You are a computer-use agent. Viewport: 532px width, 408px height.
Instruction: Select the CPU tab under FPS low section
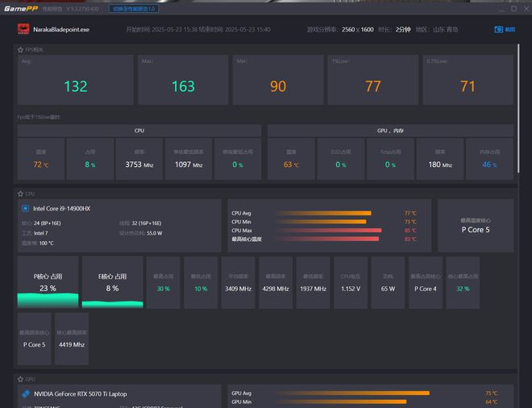[x=139, y=130]
